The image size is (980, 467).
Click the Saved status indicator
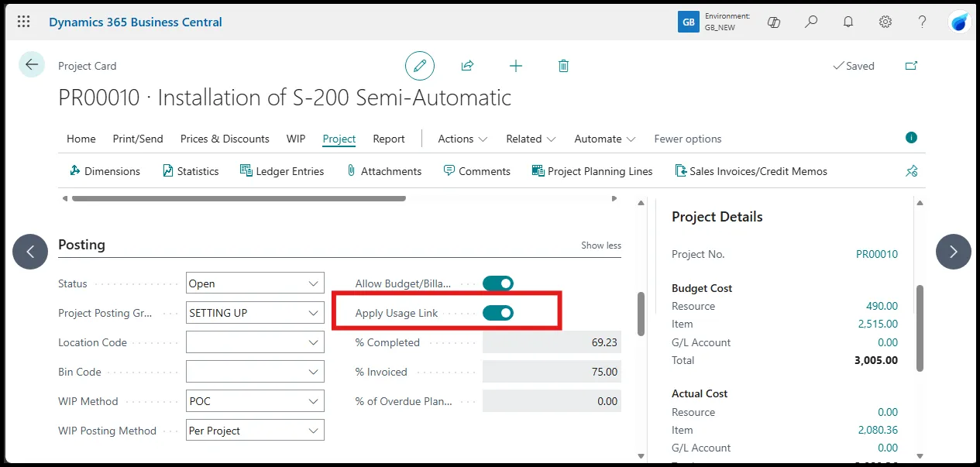(x=854, y=66)
